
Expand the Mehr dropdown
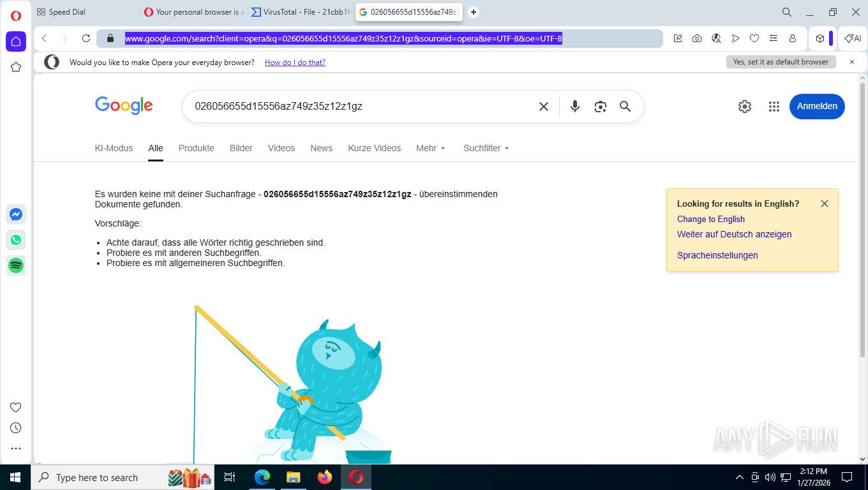[x=431, y=148]
